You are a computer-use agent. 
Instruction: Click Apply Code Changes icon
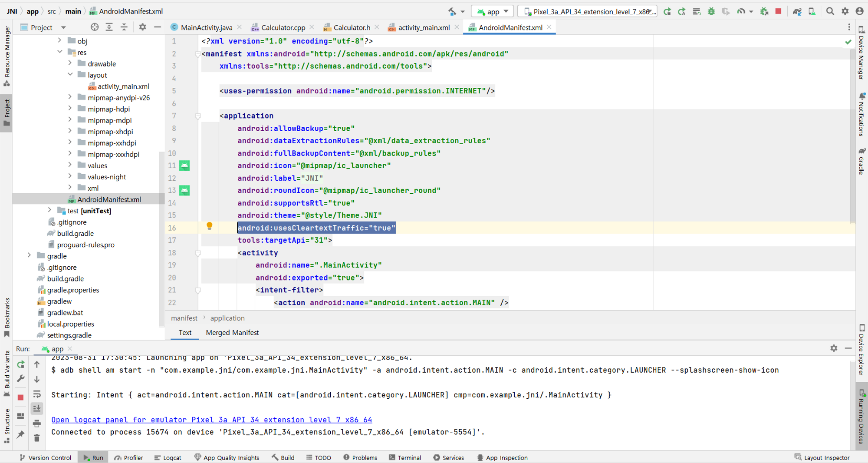697,11
